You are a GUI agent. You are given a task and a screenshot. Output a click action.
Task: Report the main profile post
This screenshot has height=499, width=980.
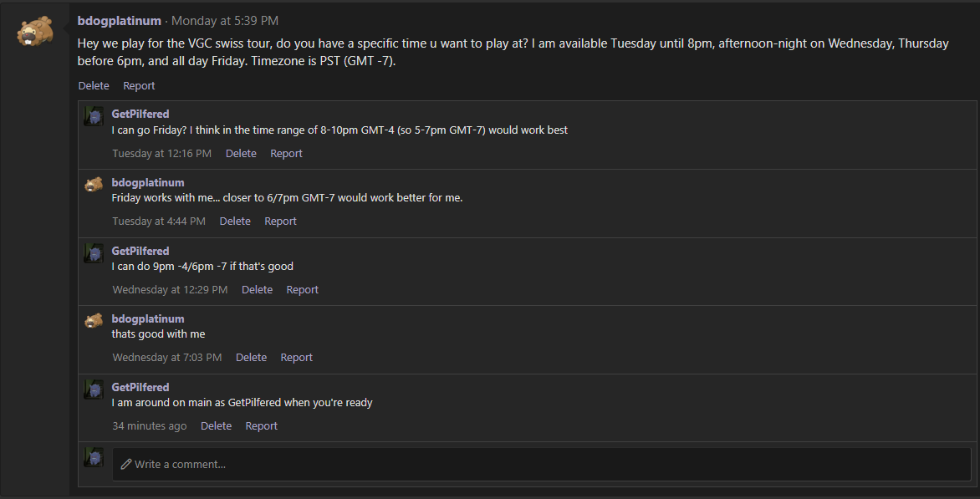pyautogui.click(x=139, y=85)
